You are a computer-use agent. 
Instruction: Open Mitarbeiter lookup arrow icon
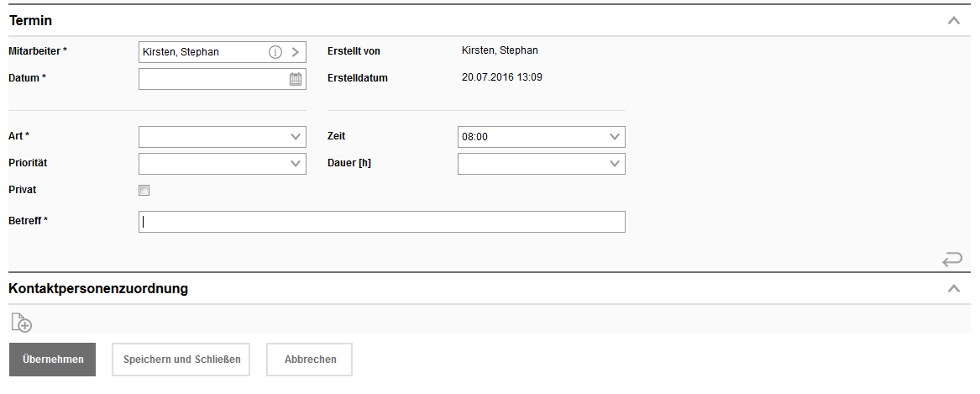coord(295,52)
